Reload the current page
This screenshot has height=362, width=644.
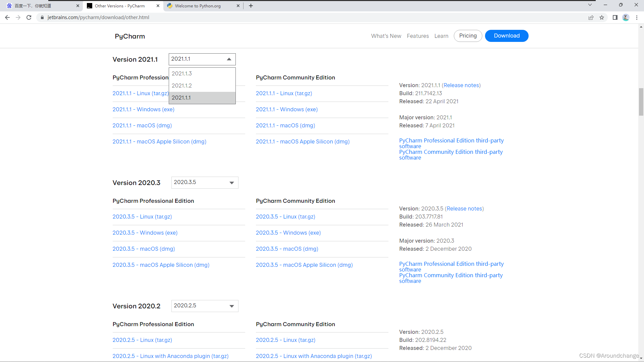pos(29,17)
